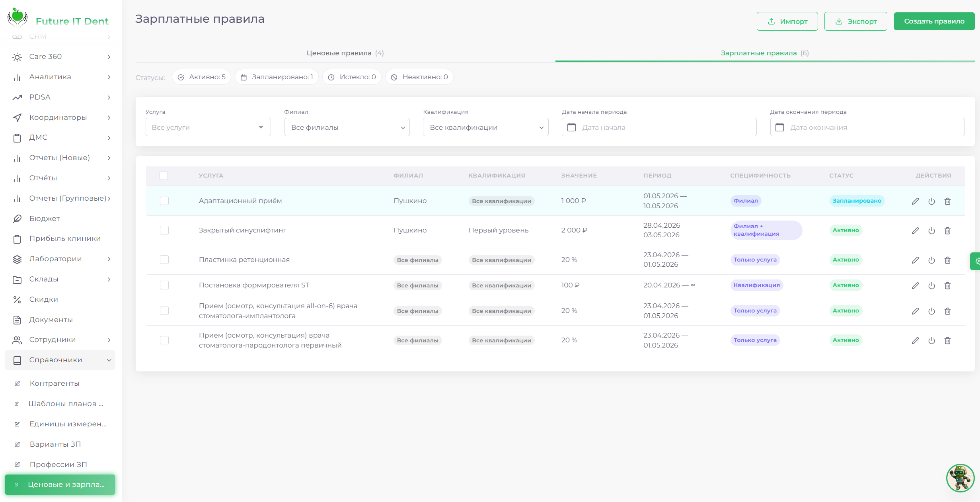Edit the Постановка формирователя ST rule
Viewport: 980px width, 502px height.
915,285
